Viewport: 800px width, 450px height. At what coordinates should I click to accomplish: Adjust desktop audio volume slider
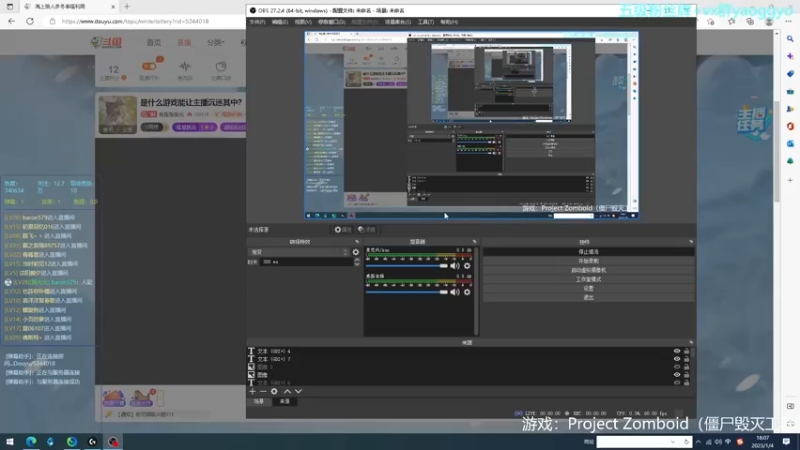407,292
